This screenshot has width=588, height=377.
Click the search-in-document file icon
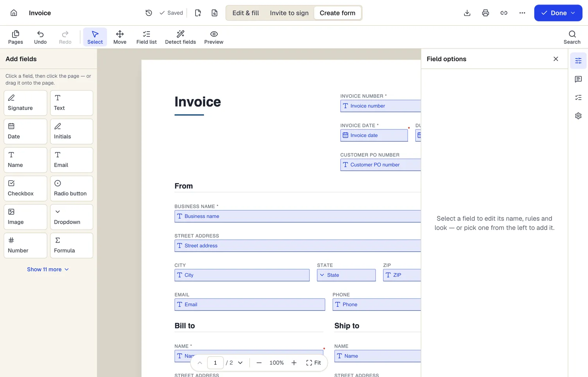[215, 13]
